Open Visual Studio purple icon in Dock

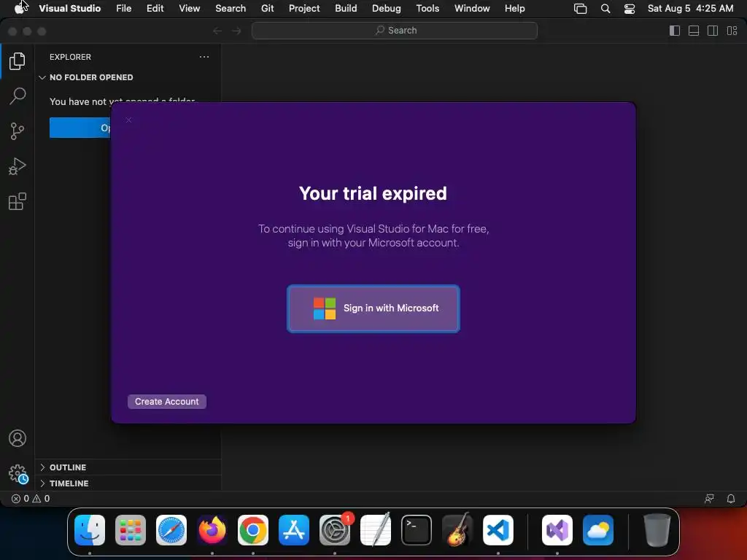pyautogui.click(x=557, y=530)
